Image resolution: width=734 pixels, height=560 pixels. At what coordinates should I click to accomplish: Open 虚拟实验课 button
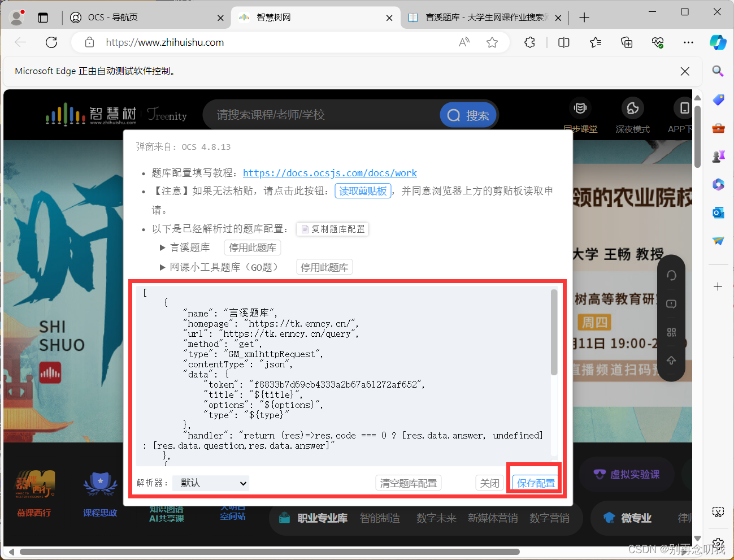[x=627, y=475]
